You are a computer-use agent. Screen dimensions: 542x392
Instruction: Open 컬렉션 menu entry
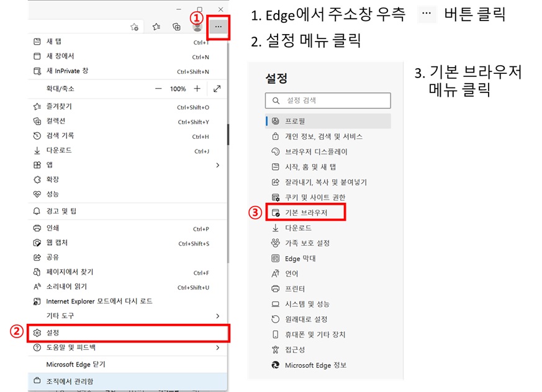pyautogui.click(x=127, y=121)
